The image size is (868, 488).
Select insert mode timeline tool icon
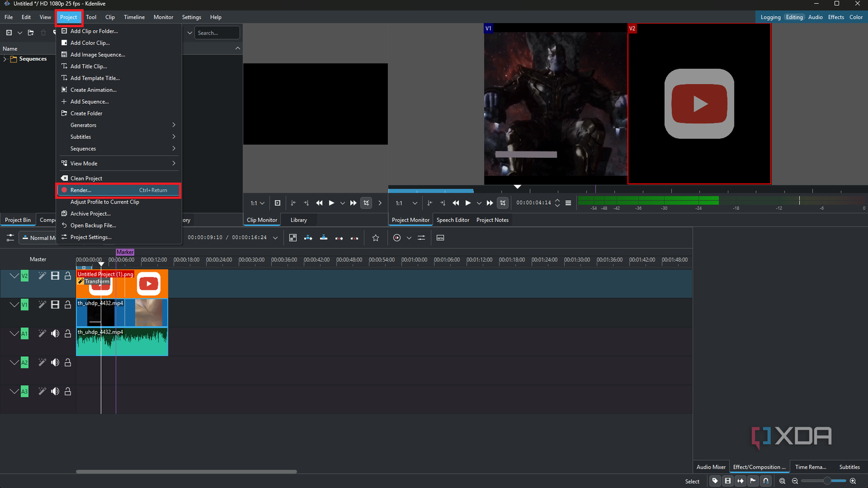(x=308, y=238)
